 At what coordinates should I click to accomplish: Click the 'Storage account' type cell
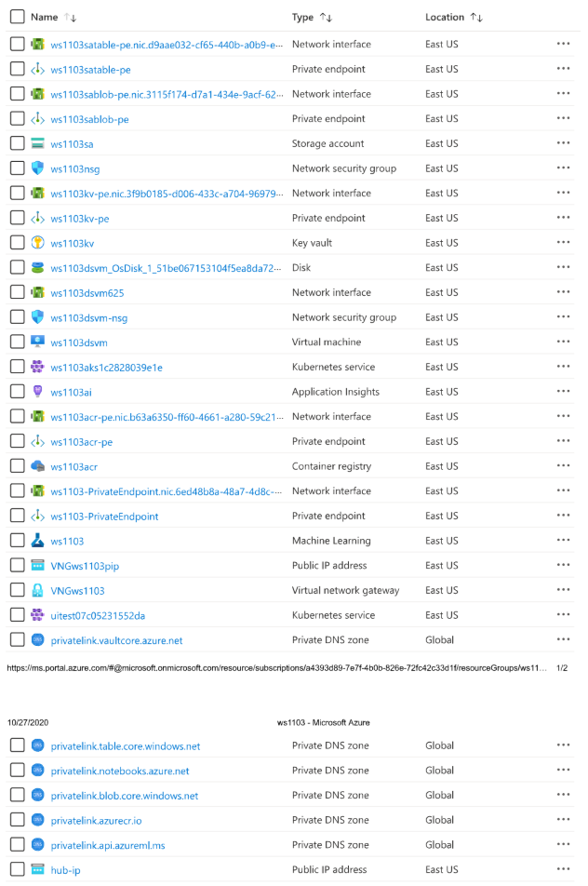pos(327,143)
